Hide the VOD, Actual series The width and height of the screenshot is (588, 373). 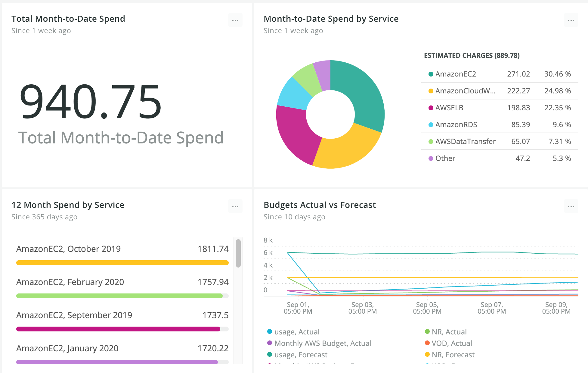pos(451,343)
